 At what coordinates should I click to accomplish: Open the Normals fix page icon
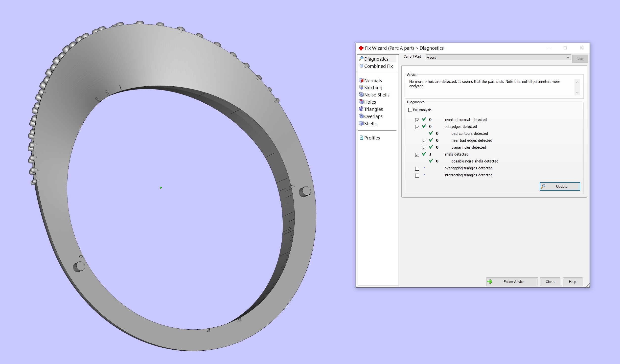click(361, 80)
